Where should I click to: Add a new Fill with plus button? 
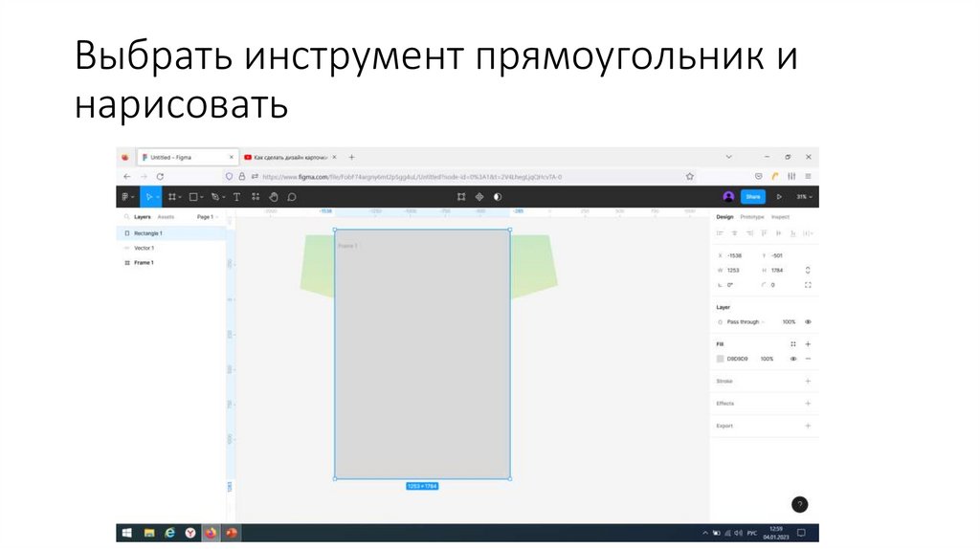808,344
